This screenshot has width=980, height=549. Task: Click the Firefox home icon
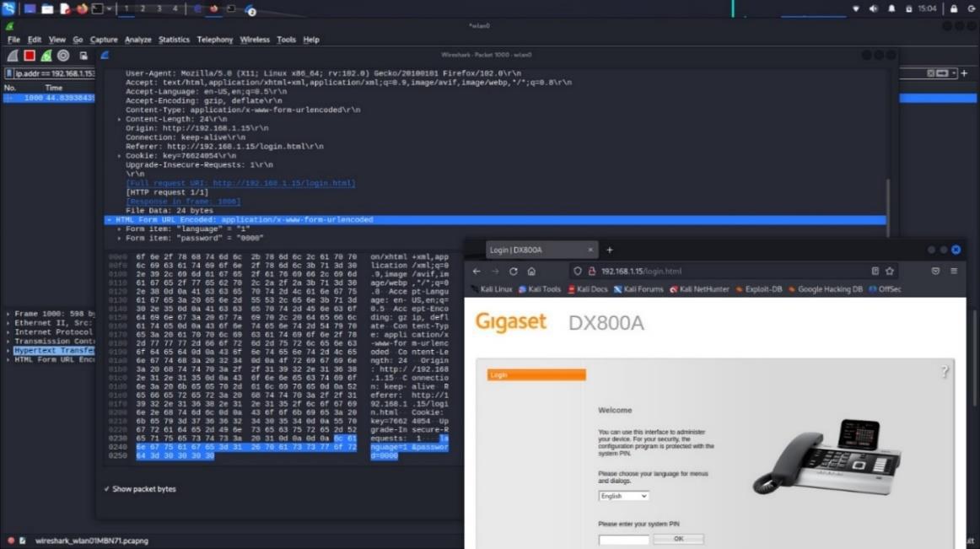531,272
